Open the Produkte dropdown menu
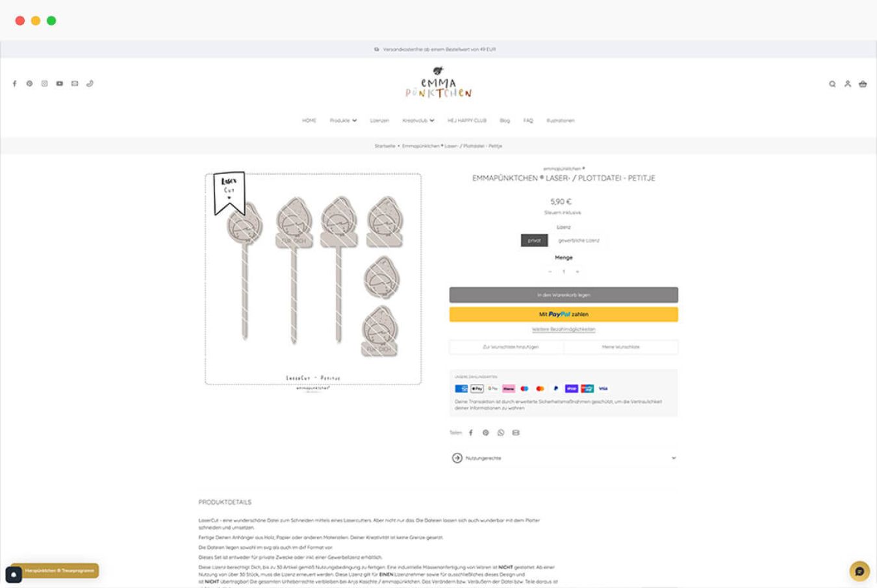The width and height of the screenshot is (877, 588). 343,121
